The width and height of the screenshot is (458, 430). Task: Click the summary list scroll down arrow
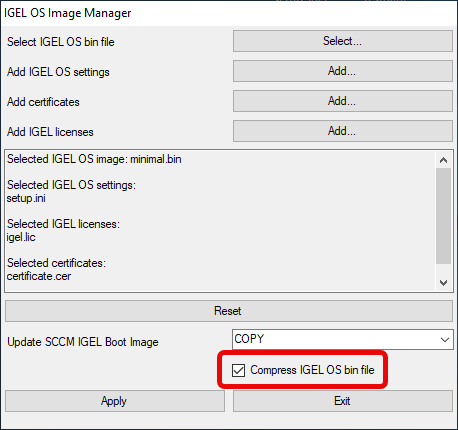443,283
